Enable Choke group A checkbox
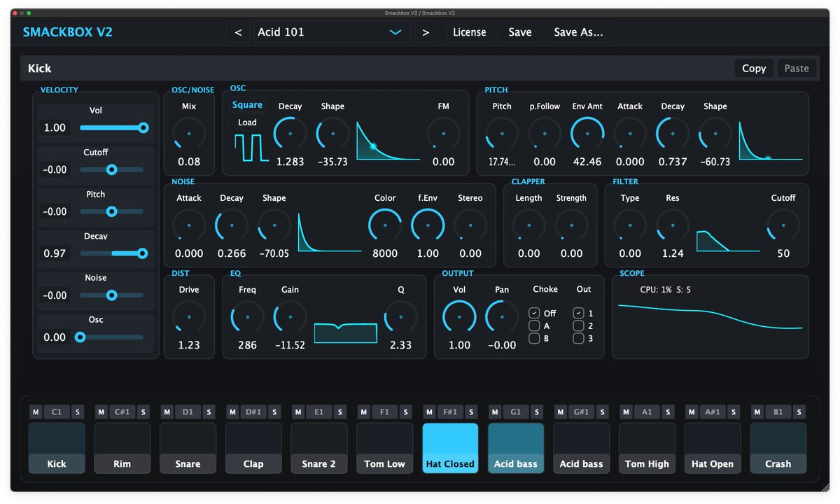The image size is (840, 504). [534, 325]
